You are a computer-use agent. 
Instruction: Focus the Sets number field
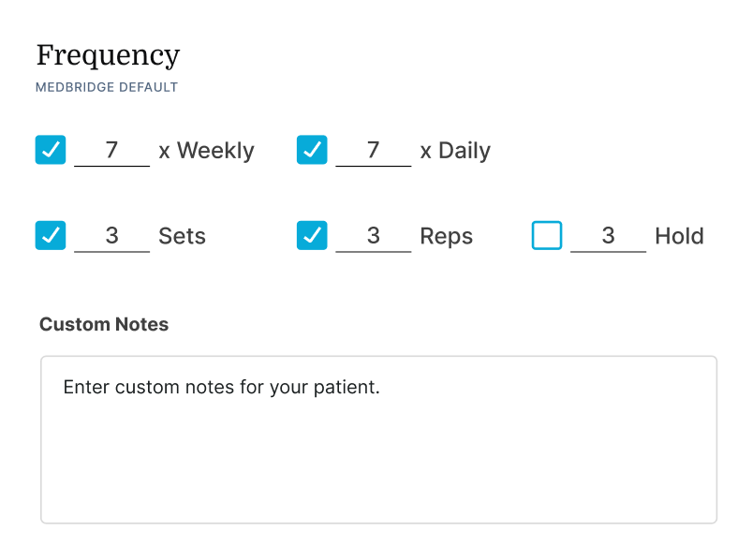111,235
